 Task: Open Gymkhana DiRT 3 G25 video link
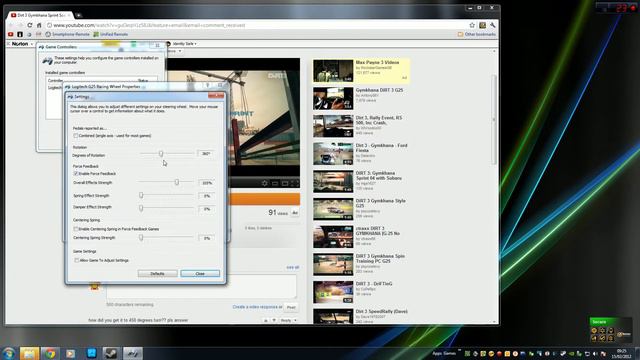point(379,90)
